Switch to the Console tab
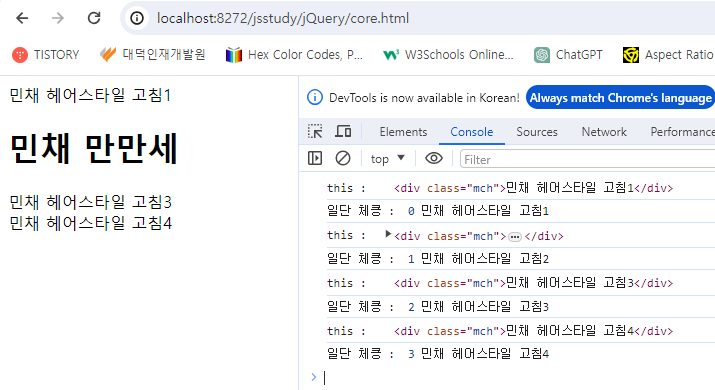Screen dimensions: 715x390 pos(471,132)
